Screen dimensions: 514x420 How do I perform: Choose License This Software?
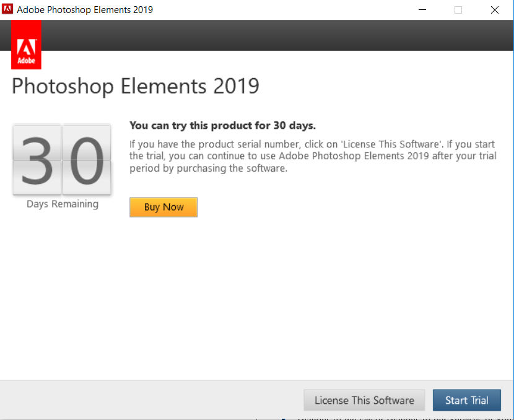coord(364,400)
